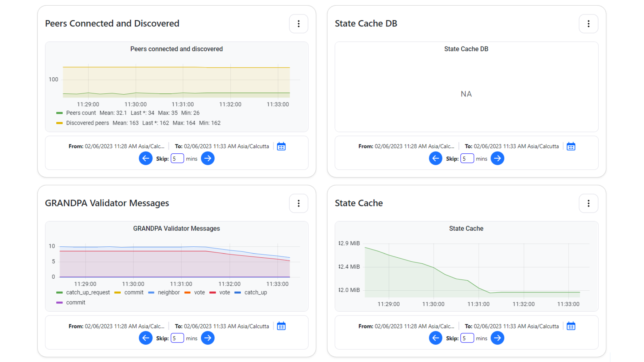Open the calendar picker on State Cache DB panel
The width and height of the screenshot is (644, 362).
tap(571, 146)
